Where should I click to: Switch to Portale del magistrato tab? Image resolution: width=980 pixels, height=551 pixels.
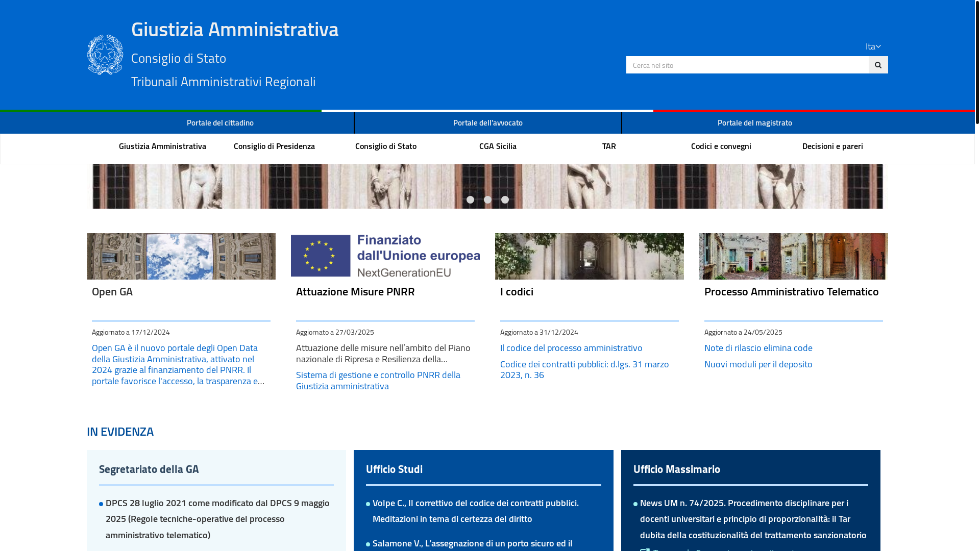(x=755, y=122)
